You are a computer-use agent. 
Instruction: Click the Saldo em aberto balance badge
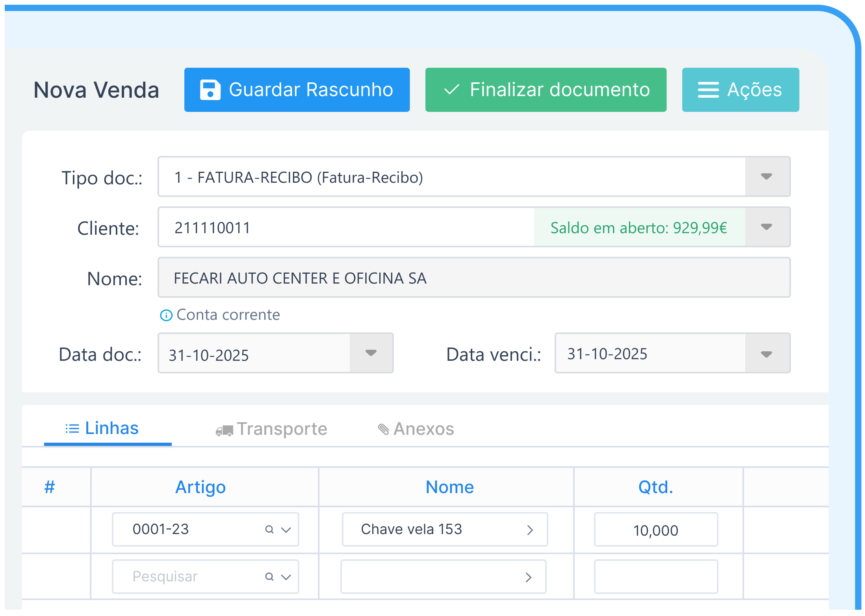pyautogui.click(x=639, y=227)
